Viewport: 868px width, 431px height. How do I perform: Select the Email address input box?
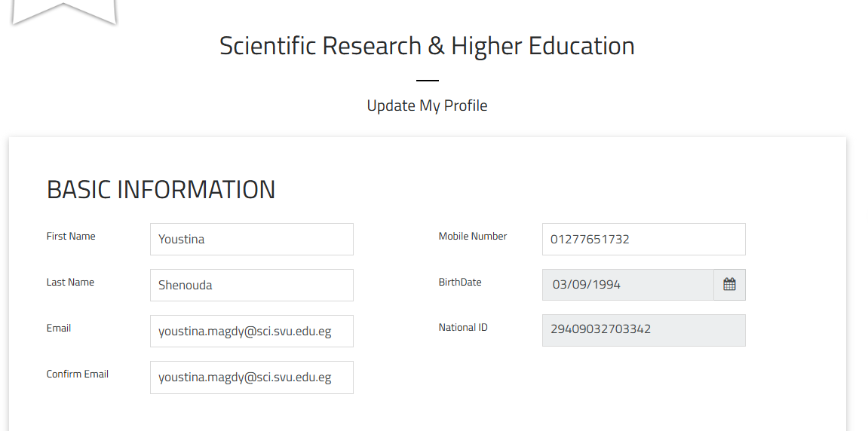pyautogui.click(x=251, y=332)
